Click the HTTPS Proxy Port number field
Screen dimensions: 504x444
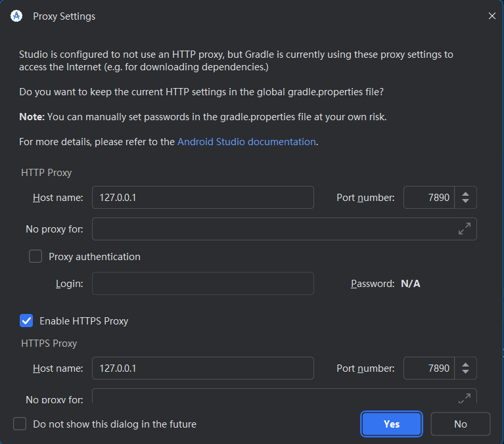point(428,368)
